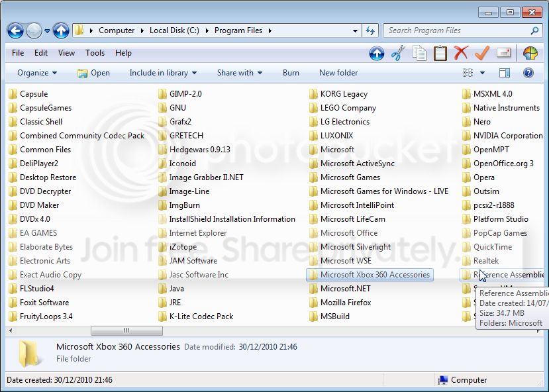
Task: Open the View menu
Action: pos(66,53)
